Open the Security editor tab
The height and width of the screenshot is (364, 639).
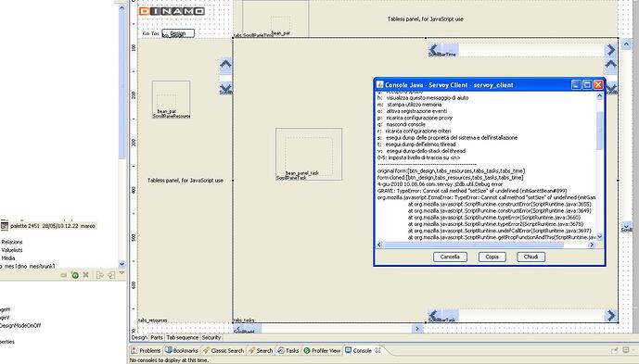211,337
